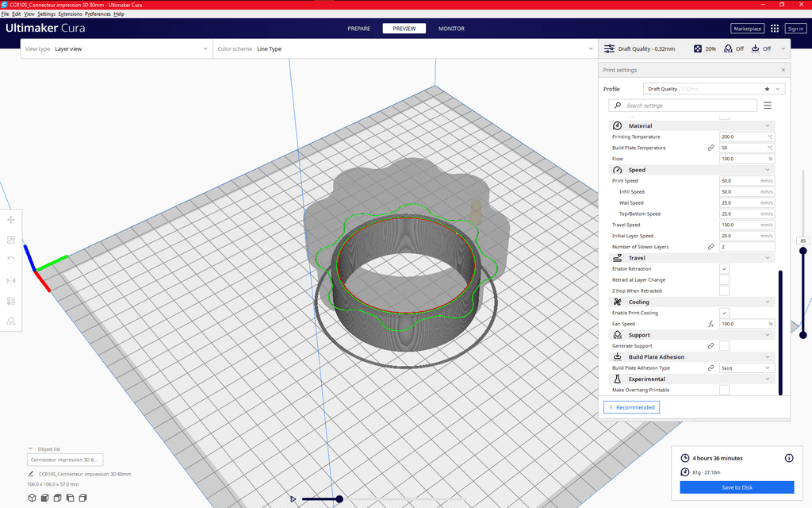The height and width of the screenshot is (508, 812).
Task: Switch to 3D perspective view cube
Action: pyautogui.click(x=32, y=498)
